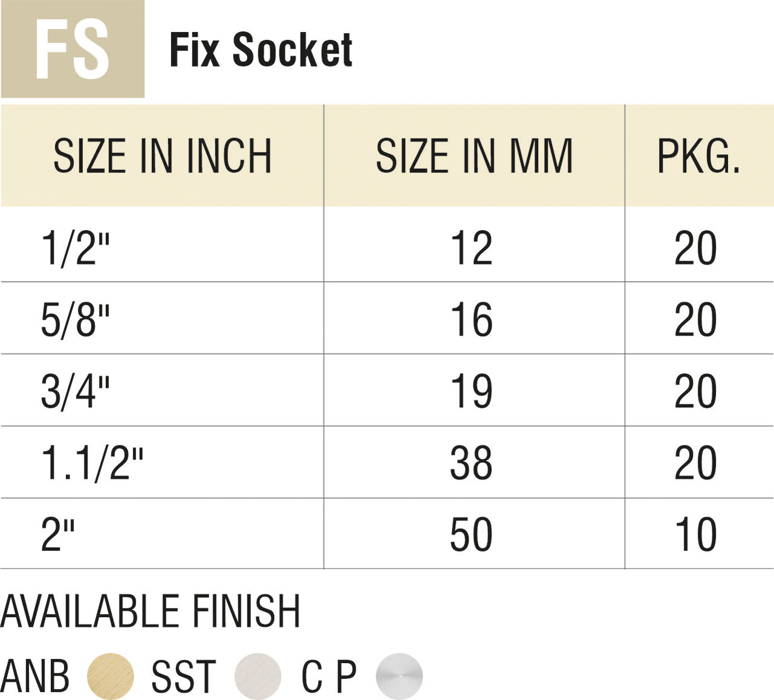The width and height of the screenshot is (774, 700).
Task: Click the SST steel finish swatch
Action: [258, 676]
